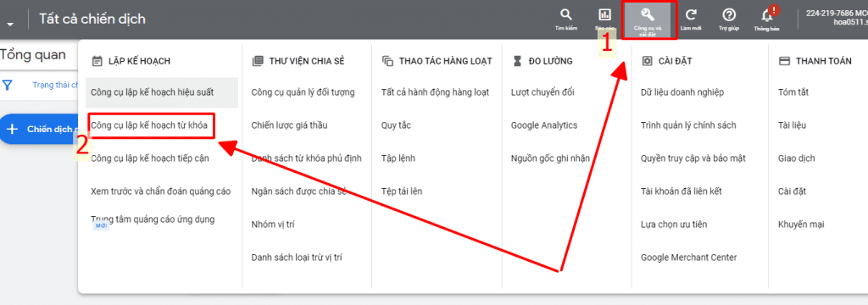The width and height of the screenshot is (868, 305).
Task: Open the Báo cáo reports icon
Action: click(x=605, y=15)
